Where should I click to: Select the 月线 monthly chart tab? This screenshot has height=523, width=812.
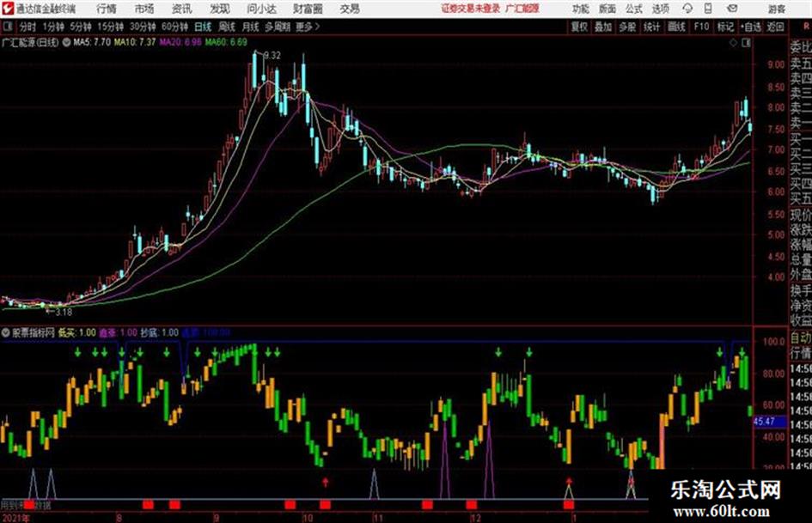click(x=251, y=27)
